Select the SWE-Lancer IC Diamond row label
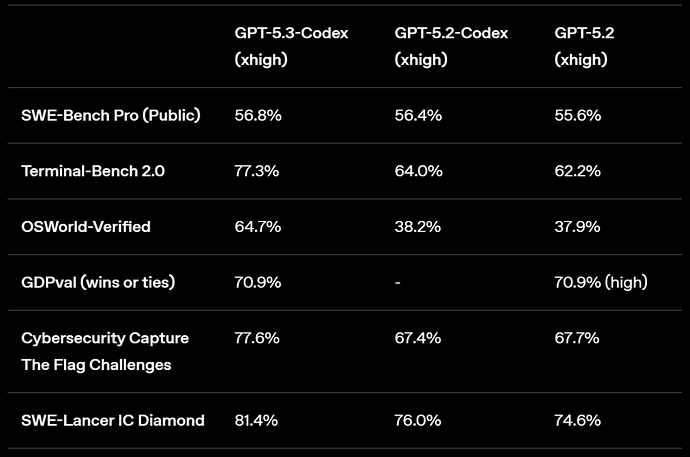The image size is (690, 457). (113, 420)
